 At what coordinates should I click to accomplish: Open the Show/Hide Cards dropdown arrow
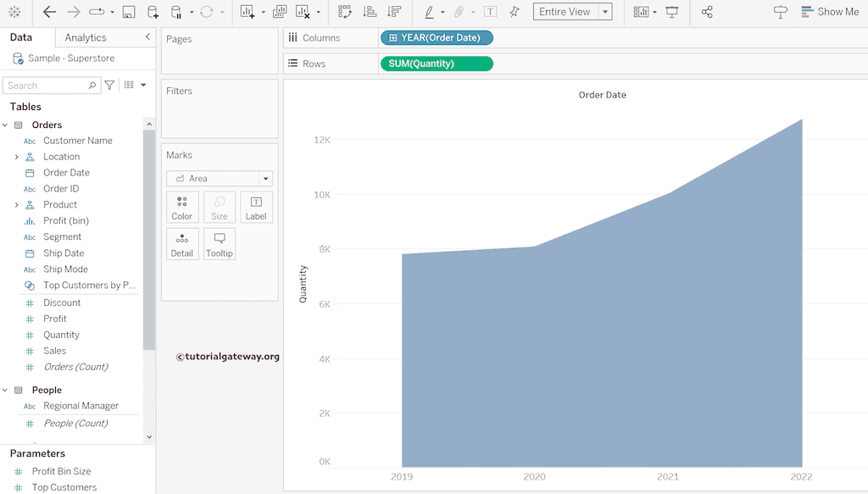pos(655,12)
